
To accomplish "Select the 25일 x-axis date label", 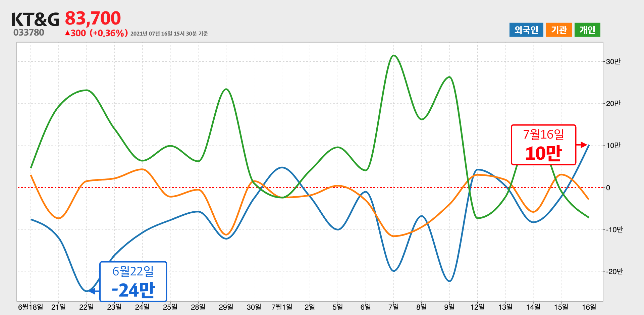I will click(170, 307).
